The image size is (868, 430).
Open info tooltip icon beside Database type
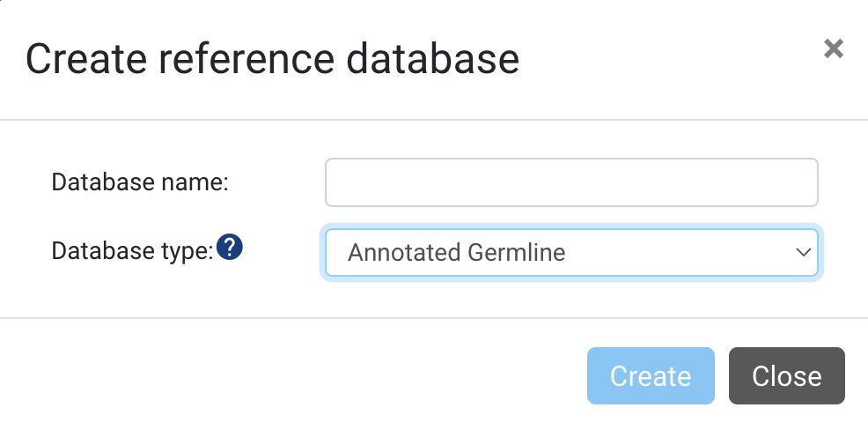pyautogui.click(x=229, y=247)
